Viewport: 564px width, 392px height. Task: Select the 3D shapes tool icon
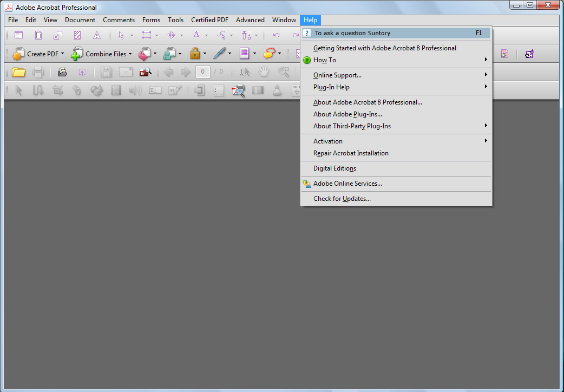[x=96, y=90]
